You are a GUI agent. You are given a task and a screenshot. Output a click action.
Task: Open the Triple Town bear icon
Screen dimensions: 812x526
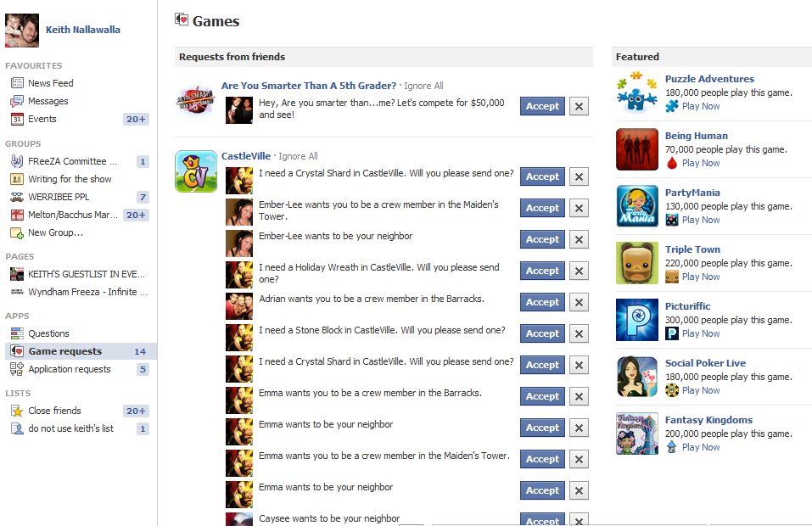tap(637, 263)
